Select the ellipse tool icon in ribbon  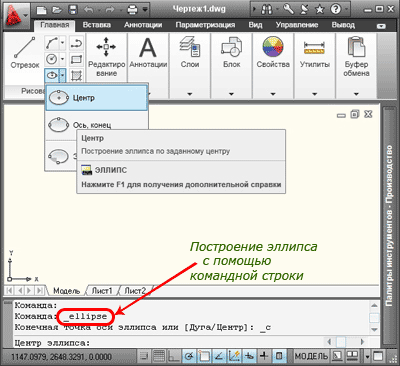point(51,76)
